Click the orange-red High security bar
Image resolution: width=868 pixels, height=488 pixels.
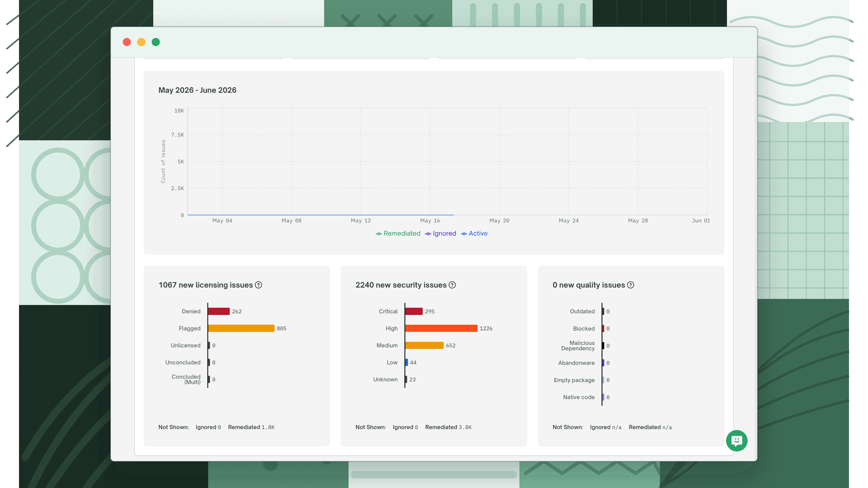(x=441, y=328)
